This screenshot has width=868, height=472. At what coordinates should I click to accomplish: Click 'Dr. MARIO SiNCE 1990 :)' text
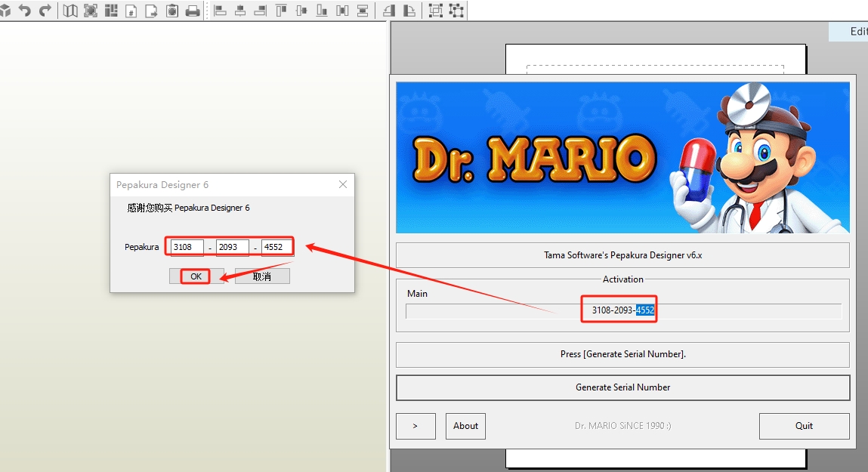(x=622, y=426)
